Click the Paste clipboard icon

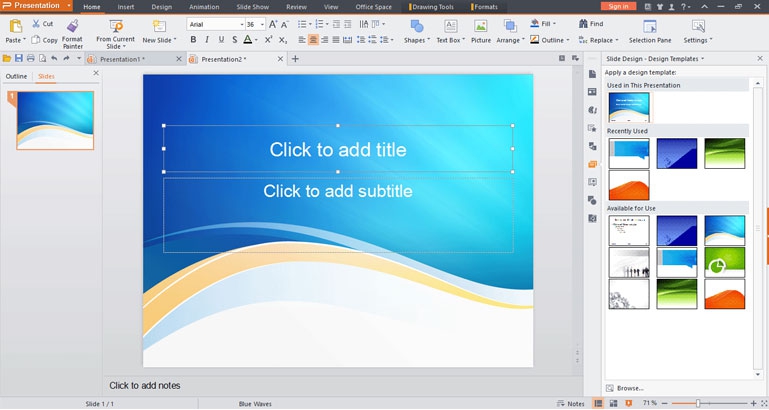coord(16,26)
